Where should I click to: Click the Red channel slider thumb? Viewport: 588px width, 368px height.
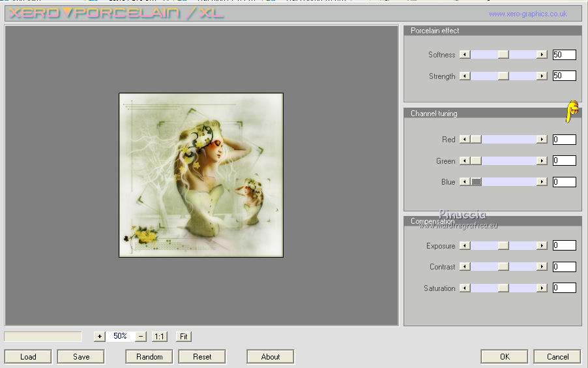476,140
